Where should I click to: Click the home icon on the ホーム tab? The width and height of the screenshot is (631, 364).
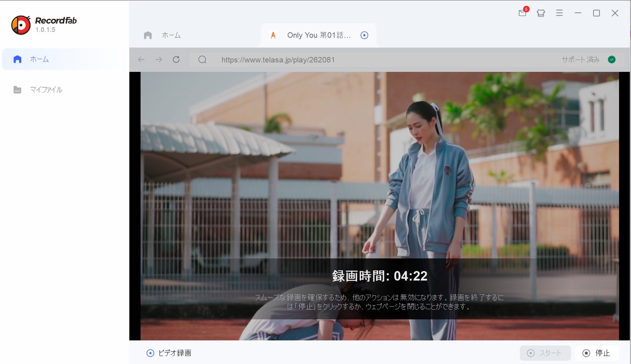point(147,35)
